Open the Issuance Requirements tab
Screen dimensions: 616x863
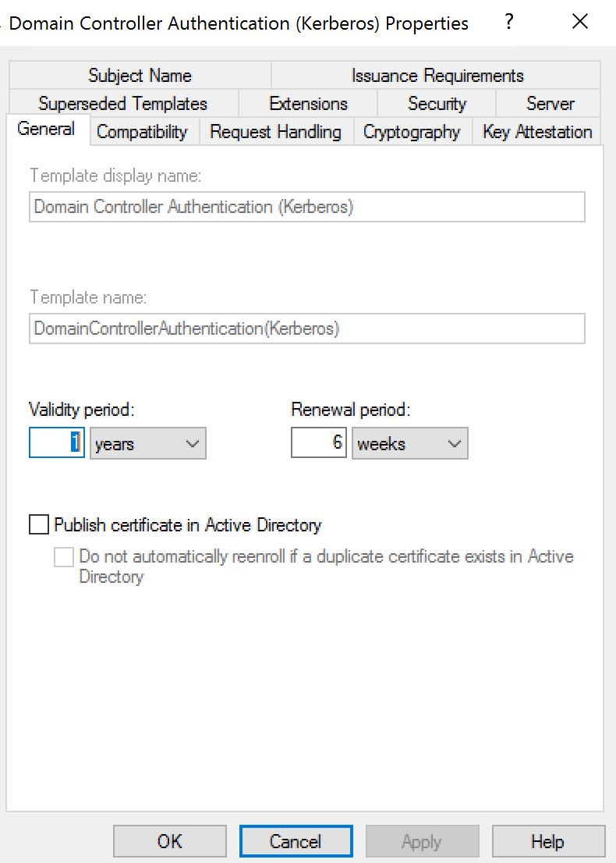[x=437, y=76]
